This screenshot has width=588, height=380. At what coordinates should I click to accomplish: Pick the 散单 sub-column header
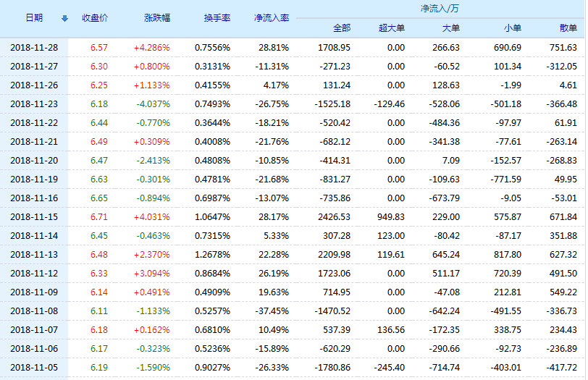point(568,28)
